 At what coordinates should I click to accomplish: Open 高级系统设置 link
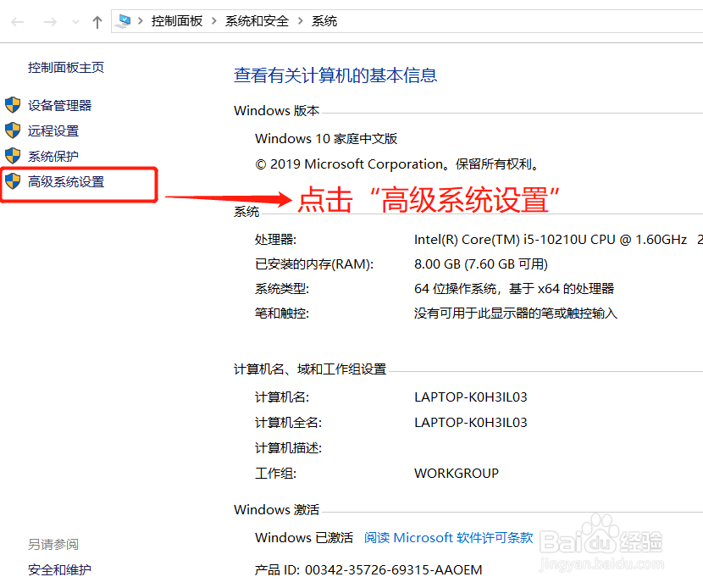pyautogui.click(x=66, y=181)
